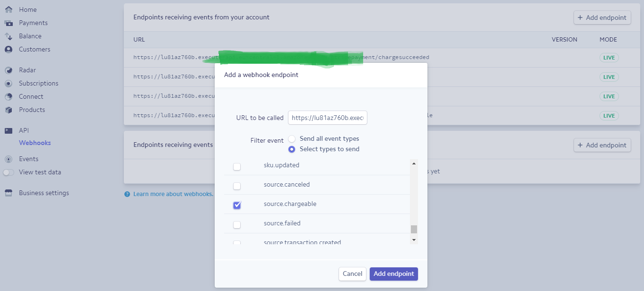Click the URL to be called field

(327, 118)
